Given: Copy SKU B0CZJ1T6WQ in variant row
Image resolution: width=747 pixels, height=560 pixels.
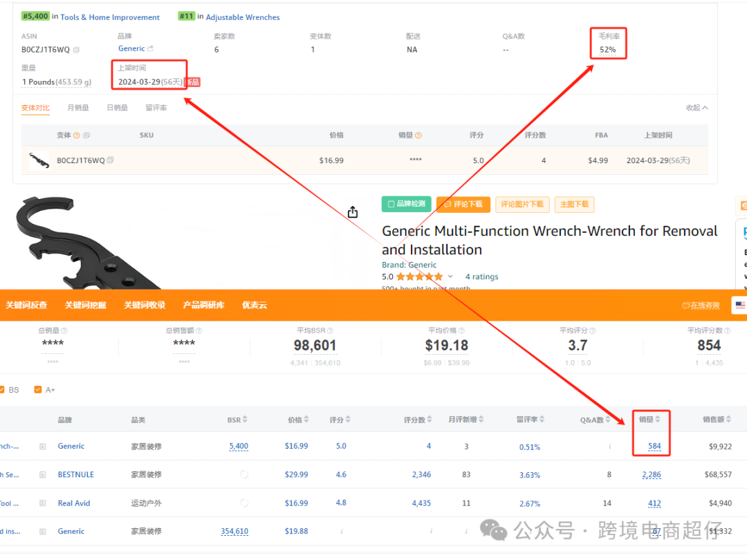Looking at the screenshot, I should coord(110,160).
